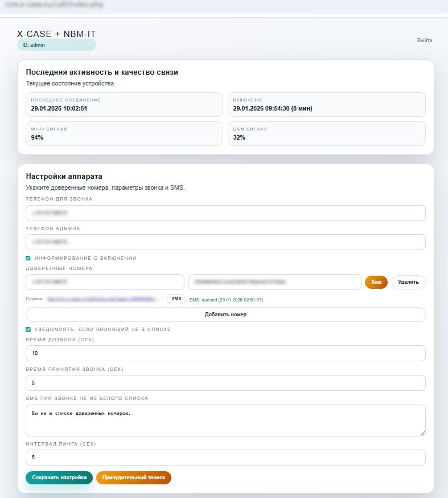
Task: Disable Уведомлять, если звонящий не в списке
Action: (28, 329)
